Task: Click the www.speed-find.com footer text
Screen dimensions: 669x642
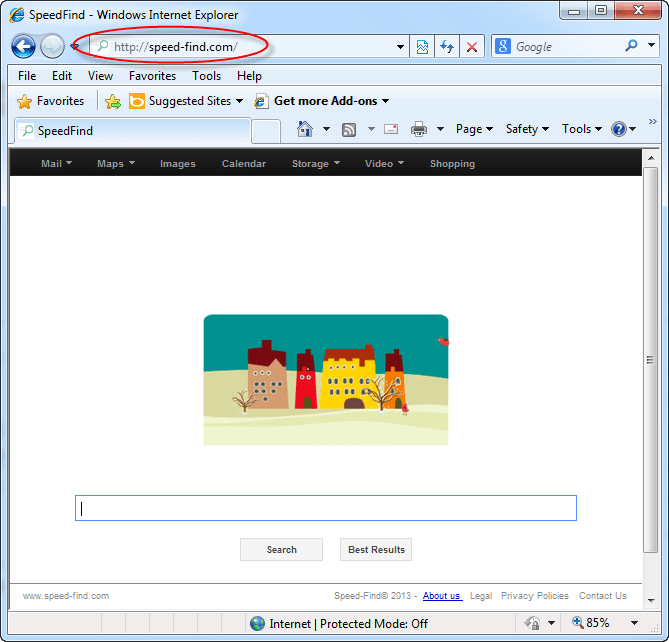Action: 66,596
